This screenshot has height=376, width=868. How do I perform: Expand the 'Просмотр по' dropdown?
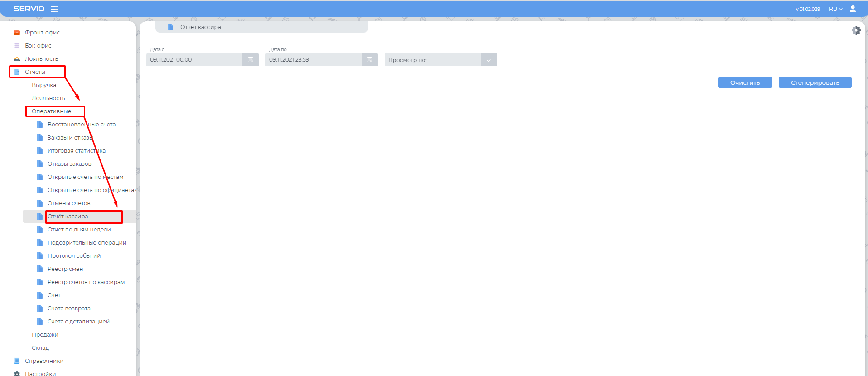pyautogui.click(x=488, y=60)
